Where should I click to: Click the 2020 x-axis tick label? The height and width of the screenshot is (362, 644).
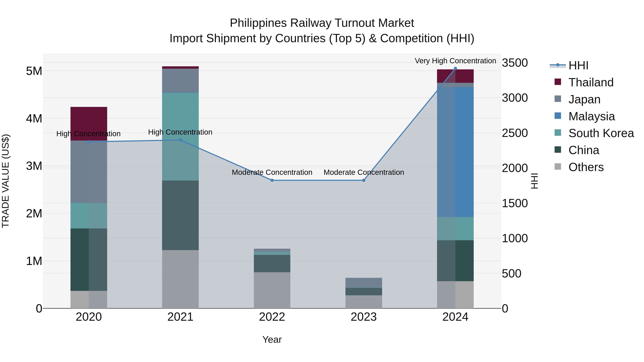pyautogui.click(x=89, y=317)
